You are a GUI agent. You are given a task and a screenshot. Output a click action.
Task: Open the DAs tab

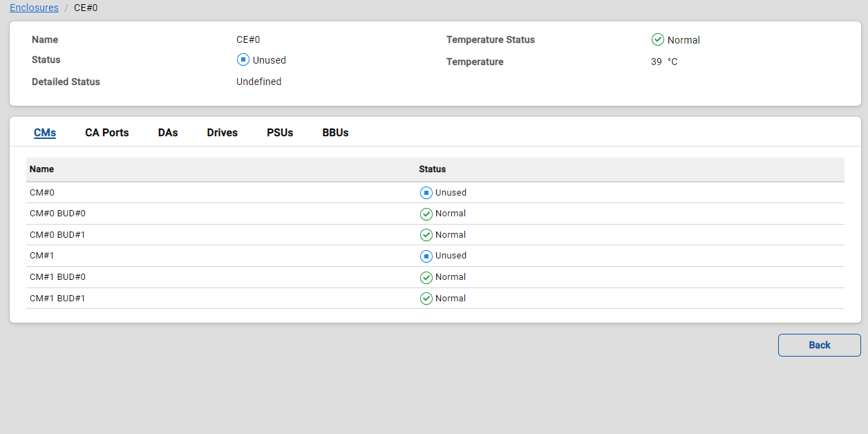coord(168,133)
